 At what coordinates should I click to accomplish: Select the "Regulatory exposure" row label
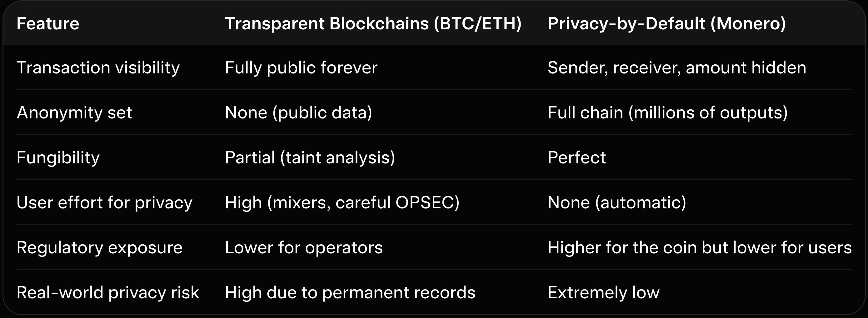pos(99,248)
